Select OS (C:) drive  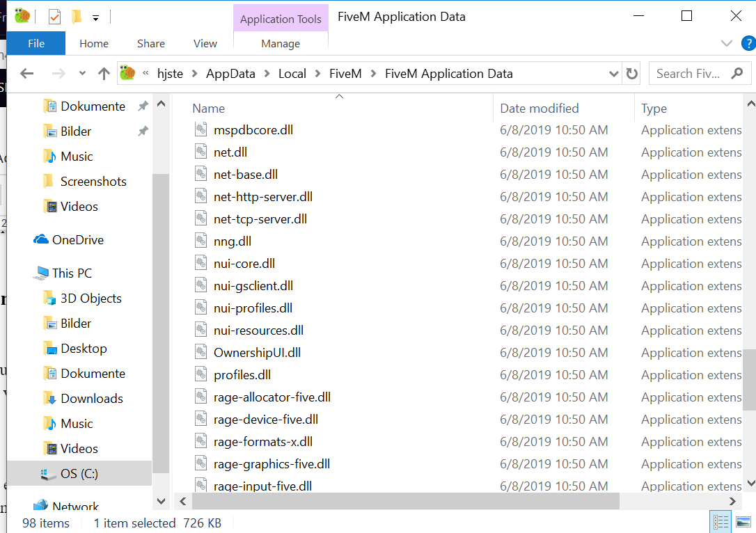[79, 473]
